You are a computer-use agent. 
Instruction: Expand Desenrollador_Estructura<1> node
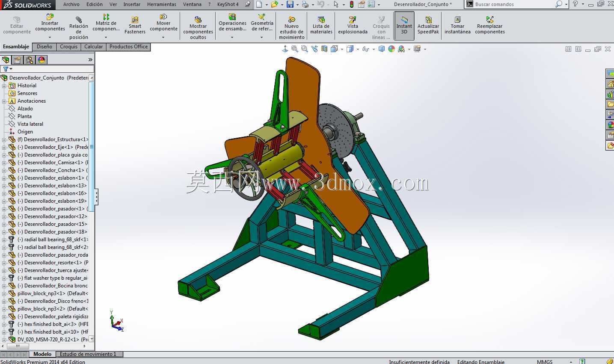(x=4, y=139)
